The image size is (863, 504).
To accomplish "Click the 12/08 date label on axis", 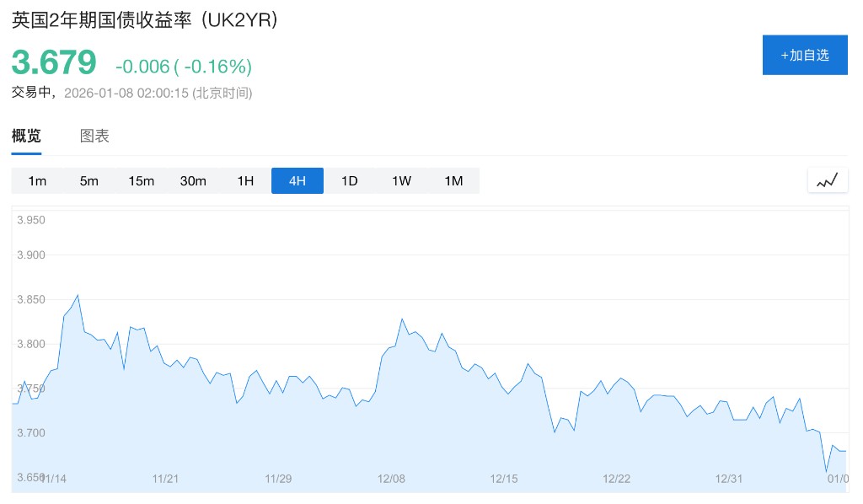I will click(x=391, y=479).
